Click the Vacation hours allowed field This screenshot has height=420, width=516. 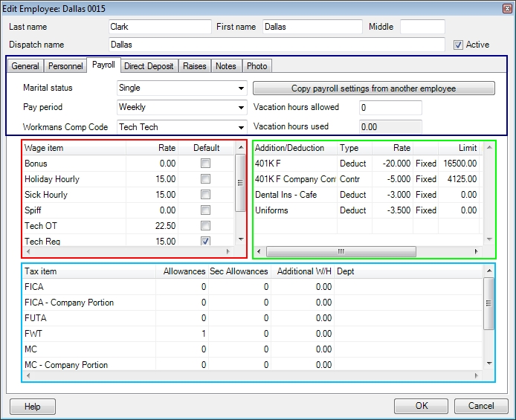coord(390,108)
